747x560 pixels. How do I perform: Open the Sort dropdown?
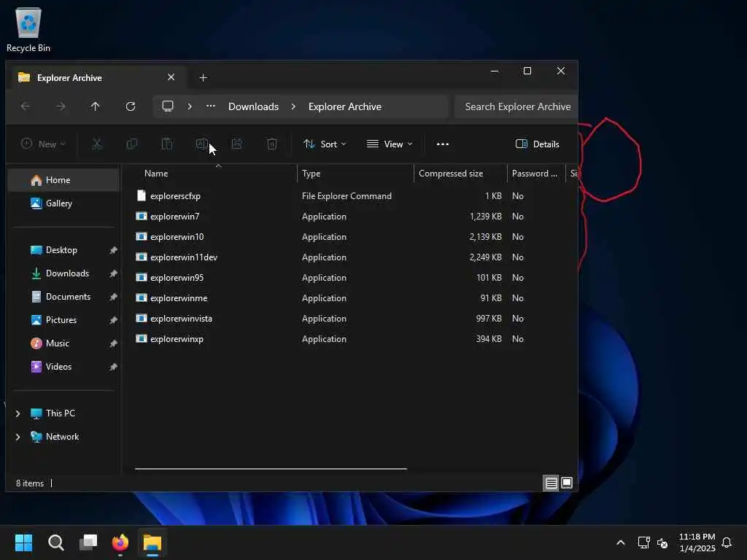pyautogui.click(x=325, y=144)
